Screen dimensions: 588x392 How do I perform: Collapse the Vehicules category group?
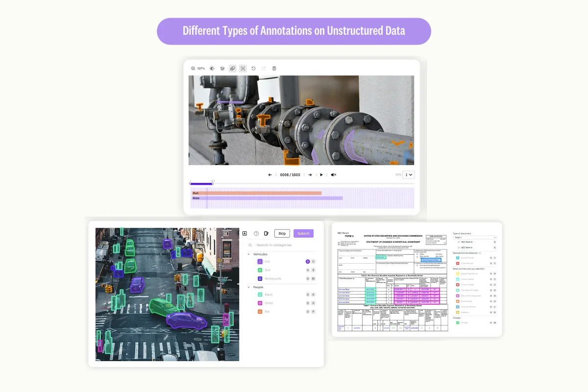(x=249, y=254)
